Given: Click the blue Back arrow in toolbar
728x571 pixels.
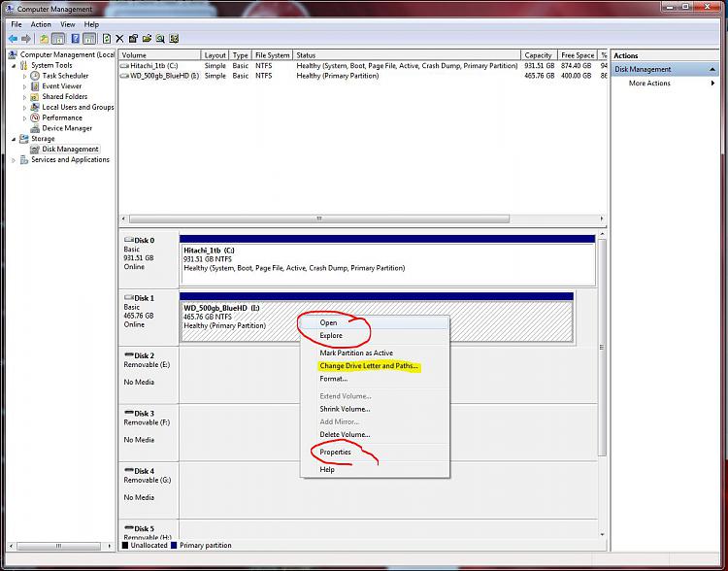Looking at the screenshot, I should pos(13,39).
